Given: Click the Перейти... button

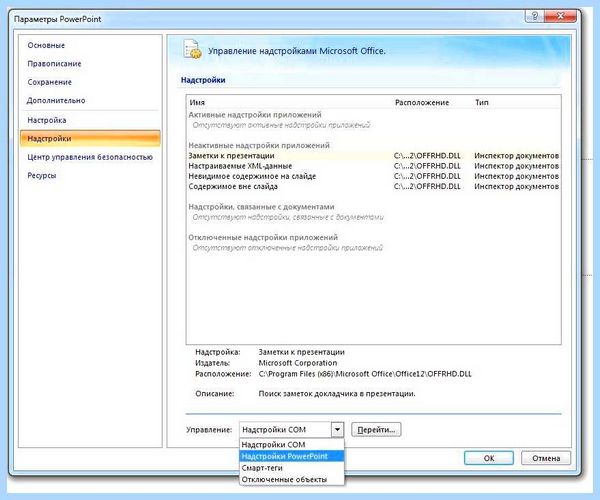Looking at the screenshot, I should (x=376, y=430).
